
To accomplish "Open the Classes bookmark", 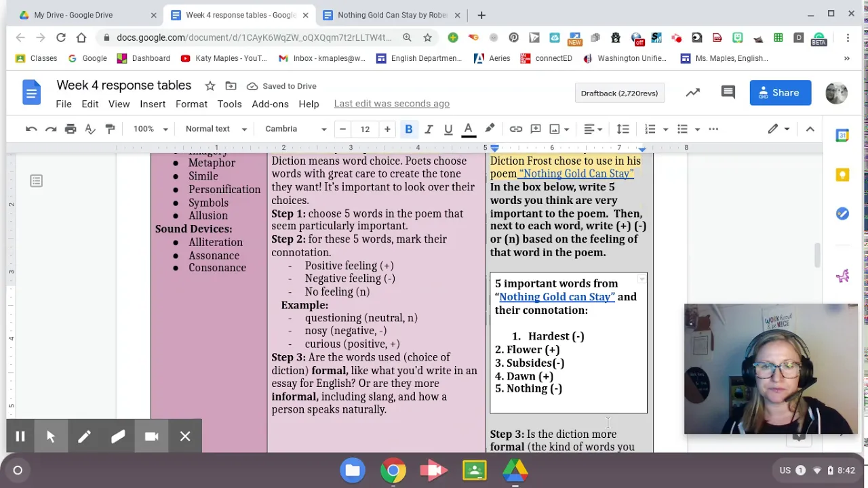I will coord(37,58).
